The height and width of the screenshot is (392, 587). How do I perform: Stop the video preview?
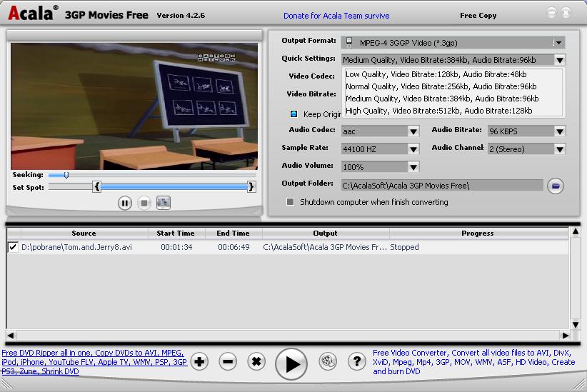pyautogui.click(x=144, y=203)
